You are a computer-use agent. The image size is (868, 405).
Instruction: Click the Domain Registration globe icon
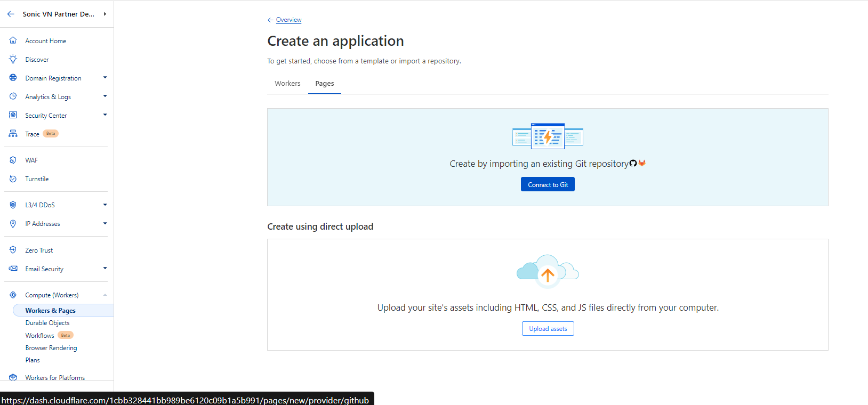coord(13,78)
